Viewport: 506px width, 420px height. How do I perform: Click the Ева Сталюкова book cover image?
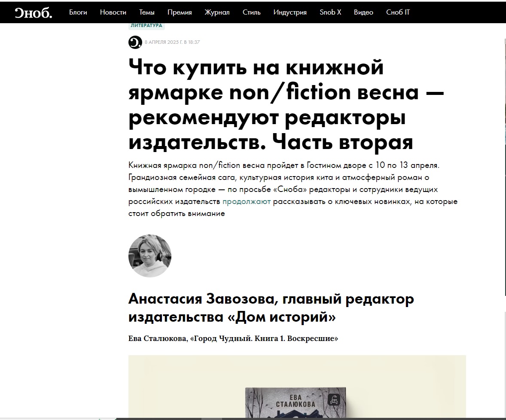(x=296, y=402)
